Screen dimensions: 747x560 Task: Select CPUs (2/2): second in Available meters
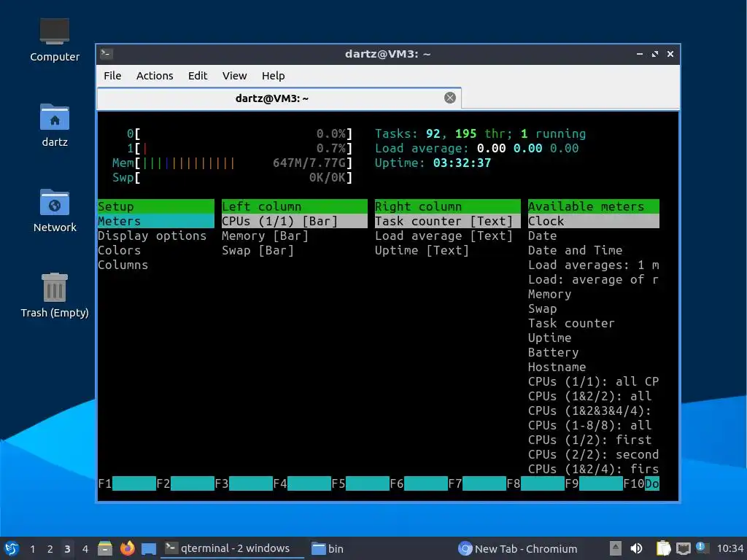click(594, 454)
